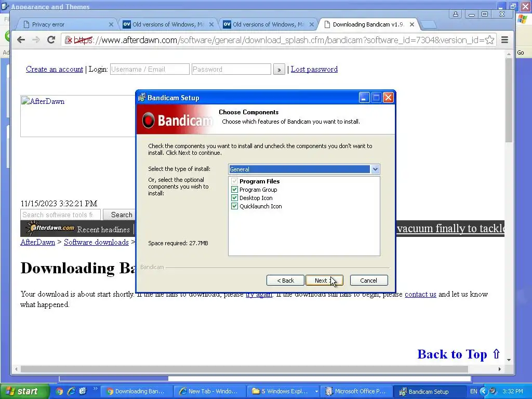Screen dimensions: 532x399
Task: Click the page's horizontal scrollbar thumb
Action: [x=244, y=369]
